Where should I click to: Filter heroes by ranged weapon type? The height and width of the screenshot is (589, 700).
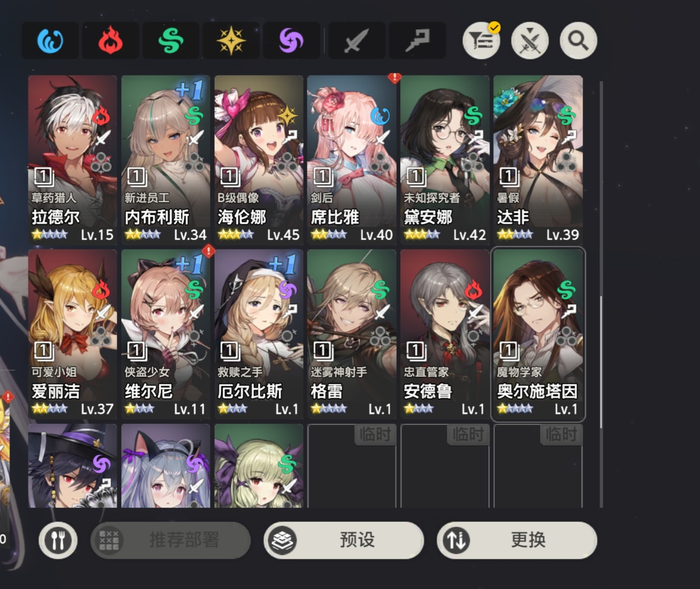click(x=417, y=41)
